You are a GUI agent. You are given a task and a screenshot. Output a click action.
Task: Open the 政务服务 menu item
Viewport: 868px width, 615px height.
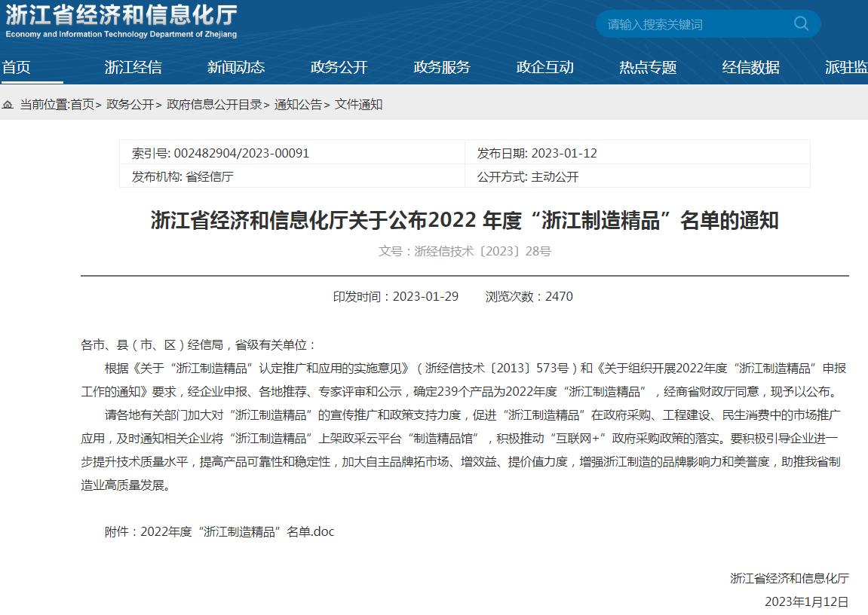pyautogui.click(x=441, y=67)
